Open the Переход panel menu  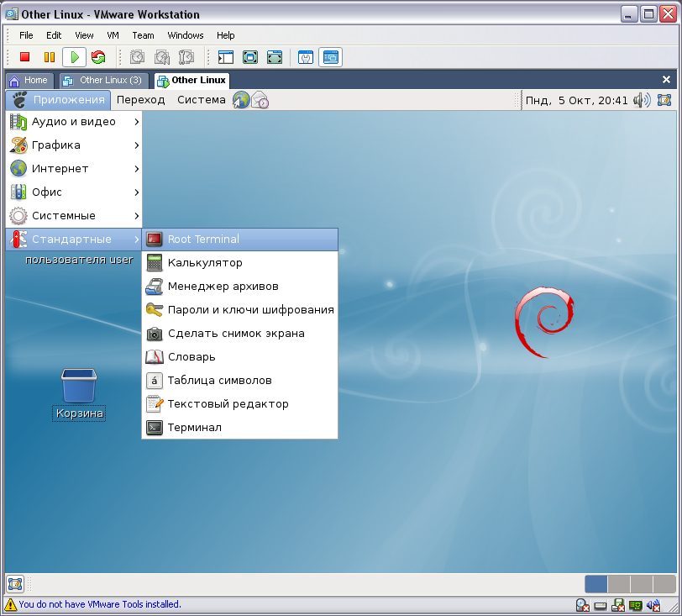click(x=141, y=100)
